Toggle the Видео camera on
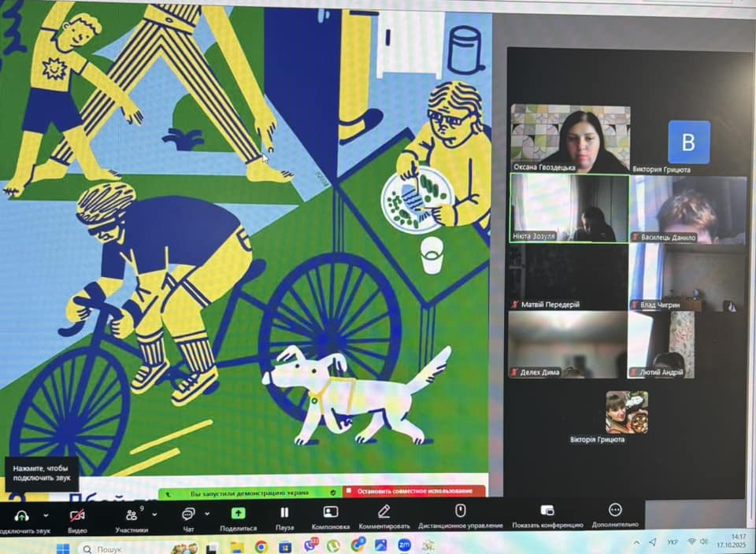Image resolution: width=756 pixels, height=554 pixels. pos(77,515)
